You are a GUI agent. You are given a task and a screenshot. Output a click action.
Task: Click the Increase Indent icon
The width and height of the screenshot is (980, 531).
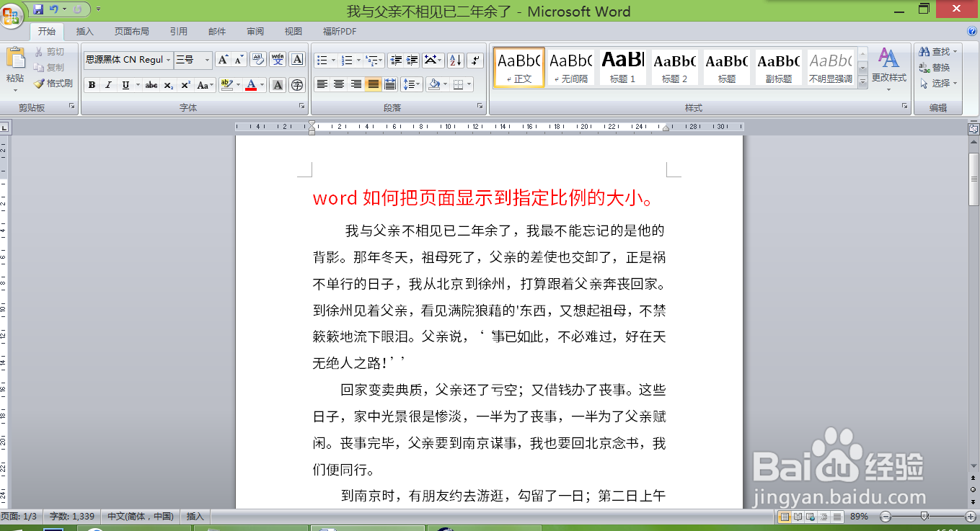pos(412,61)
